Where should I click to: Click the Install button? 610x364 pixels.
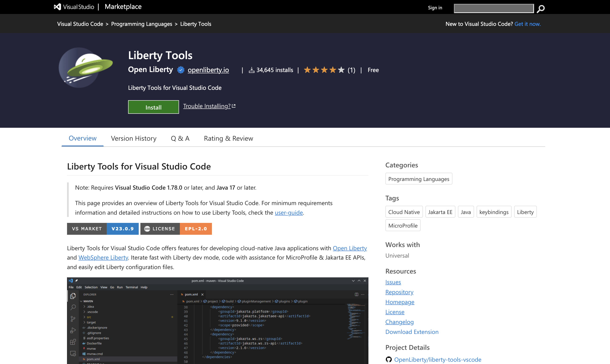click(153, 107)
